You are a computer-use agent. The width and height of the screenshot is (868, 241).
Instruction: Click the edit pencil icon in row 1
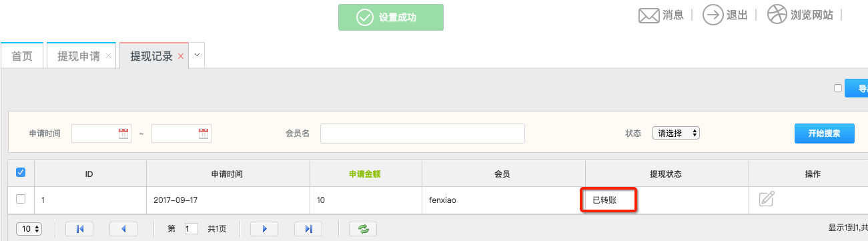[x=767, y=199]
